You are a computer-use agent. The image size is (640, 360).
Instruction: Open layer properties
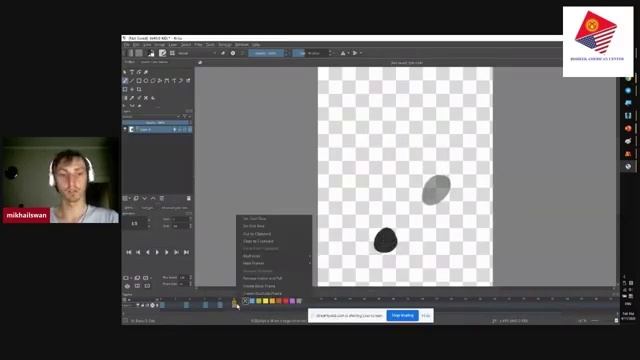(x=162, y=198)
